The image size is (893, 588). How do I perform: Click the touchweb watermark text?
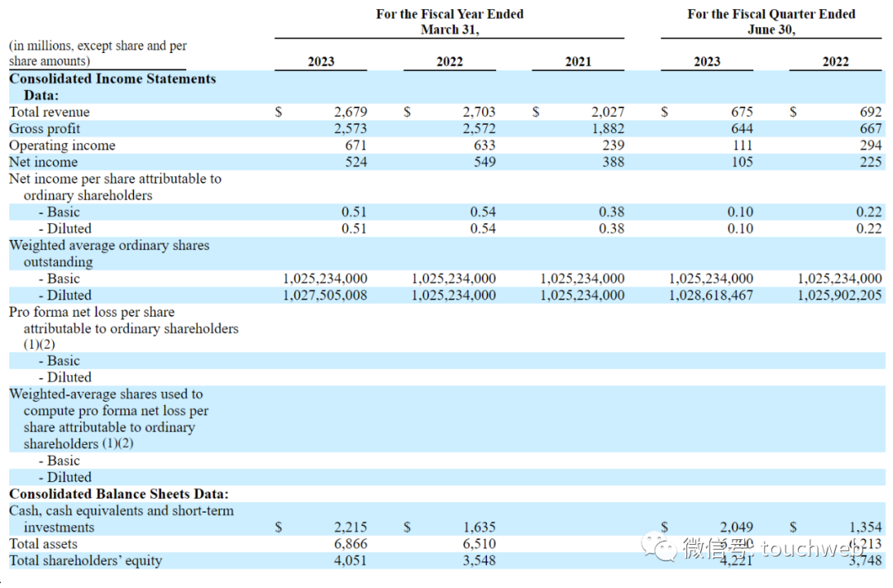(814, 548)
